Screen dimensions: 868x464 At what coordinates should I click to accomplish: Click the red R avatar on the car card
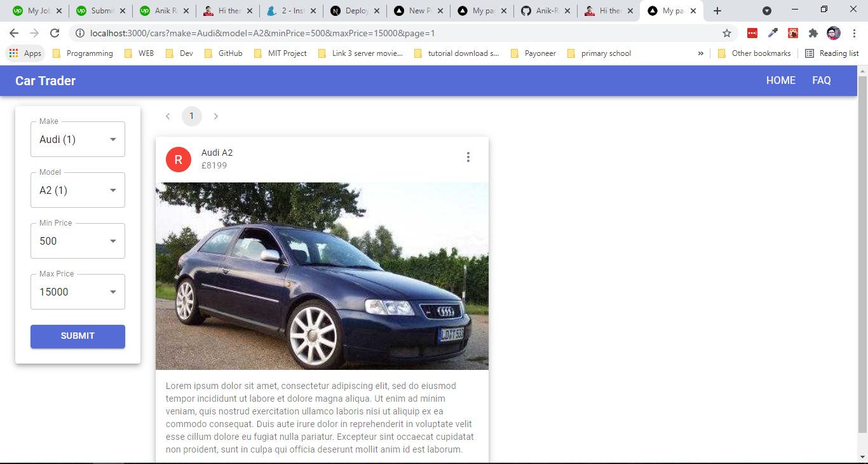179,159
